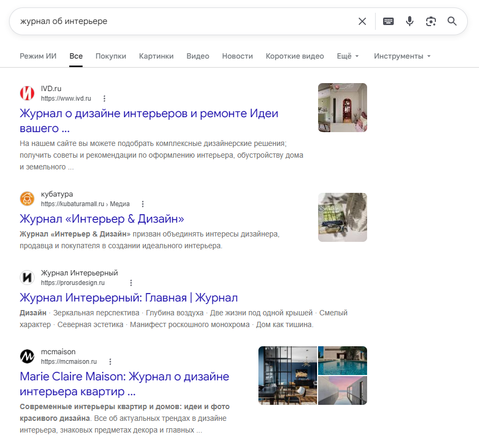The image size is (479, 448).
Task: Open search by image camera icon
Action: (x=431, y=21)
